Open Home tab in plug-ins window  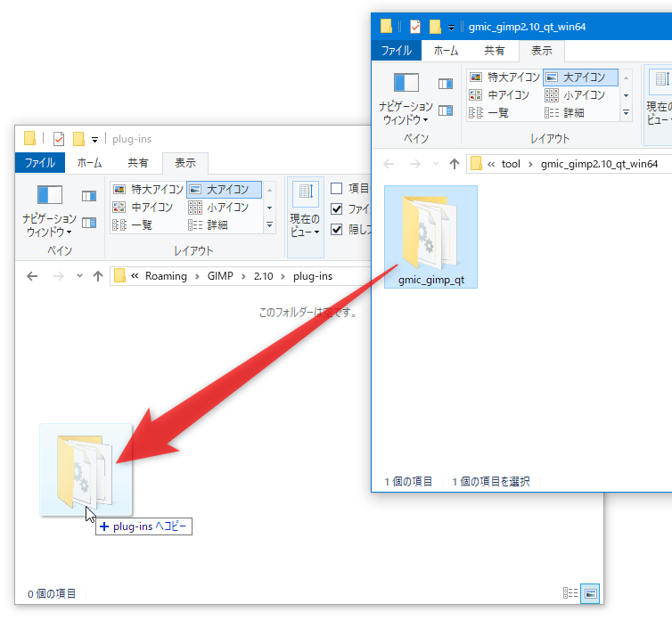pos(90,163)
